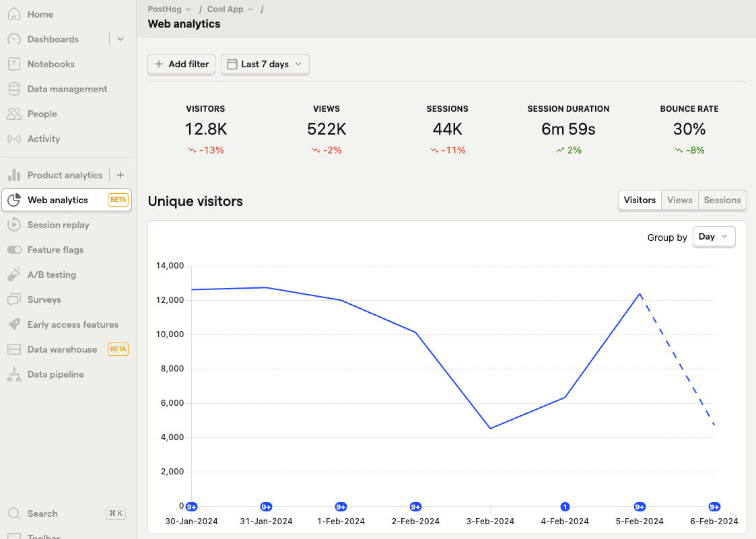
Task: Select the People icon
Action: coord(14,114)
